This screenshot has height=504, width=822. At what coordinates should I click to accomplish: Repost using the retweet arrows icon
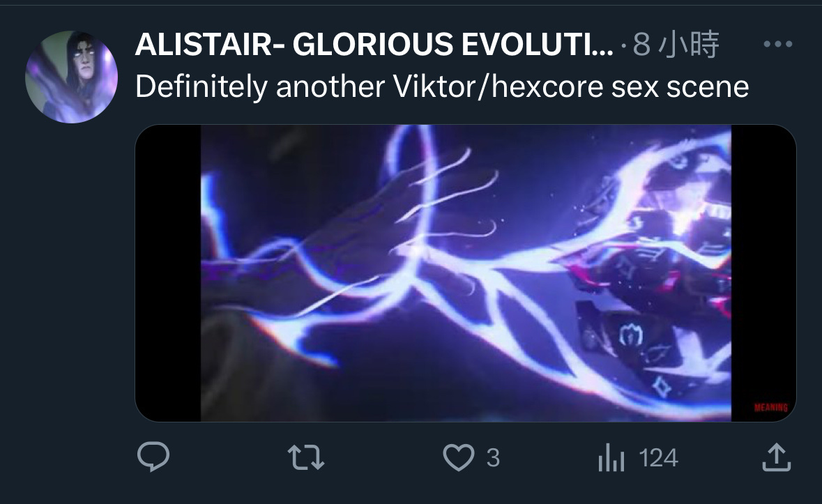(306, 457)
